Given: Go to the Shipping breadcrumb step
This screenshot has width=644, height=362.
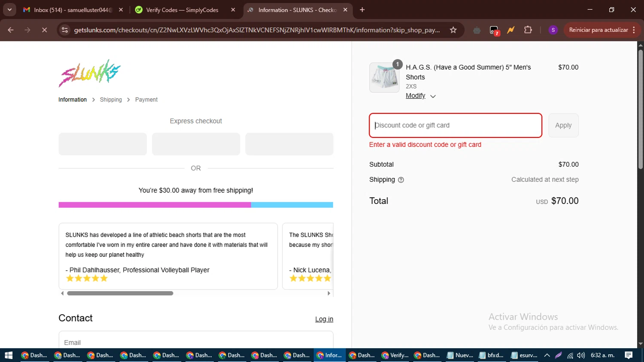Looking at the screenshot, I should coord(111,100).
